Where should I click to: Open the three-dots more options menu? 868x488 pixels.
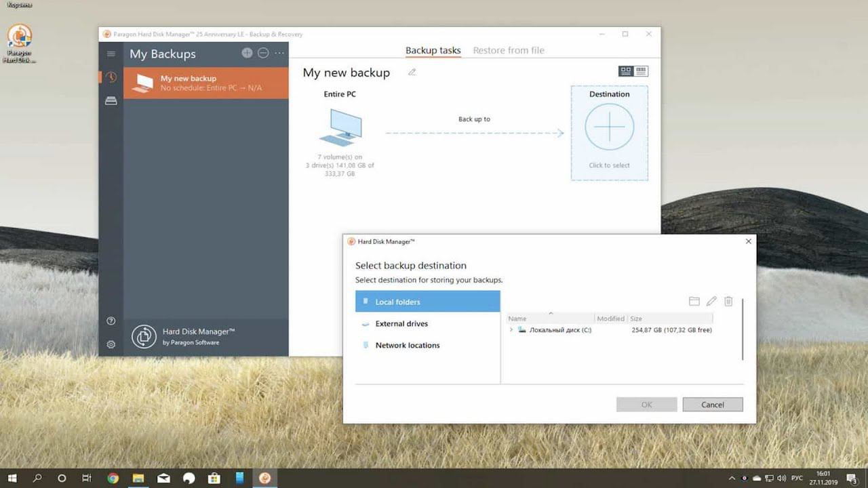coord(279,53)
